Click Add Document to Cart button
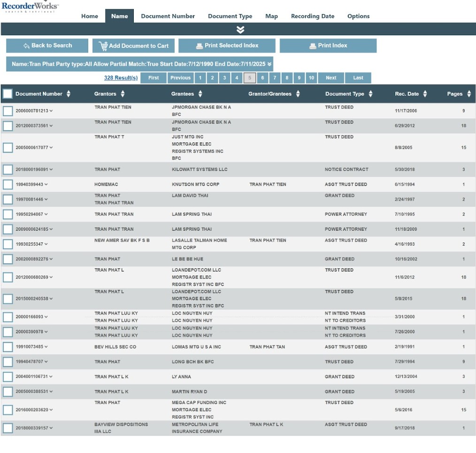 [134, 46]
